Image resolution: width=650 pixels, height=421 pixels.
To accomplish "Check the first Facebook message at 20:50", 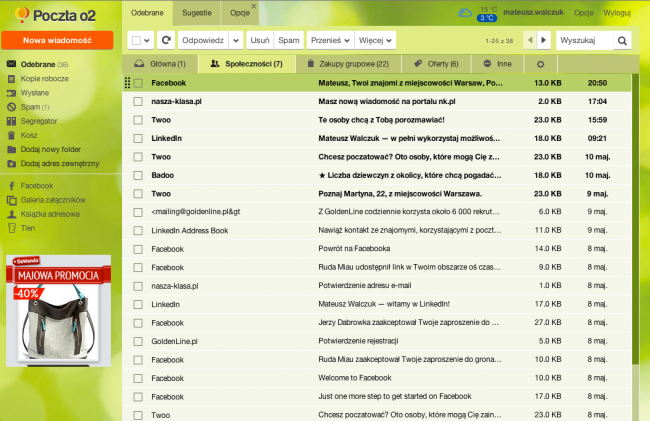I will (138, 83).
